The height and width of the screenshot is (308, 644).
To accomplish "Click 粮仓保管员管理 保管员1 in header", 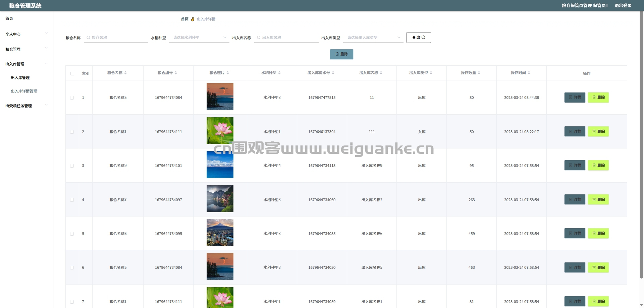I will 585,5.
